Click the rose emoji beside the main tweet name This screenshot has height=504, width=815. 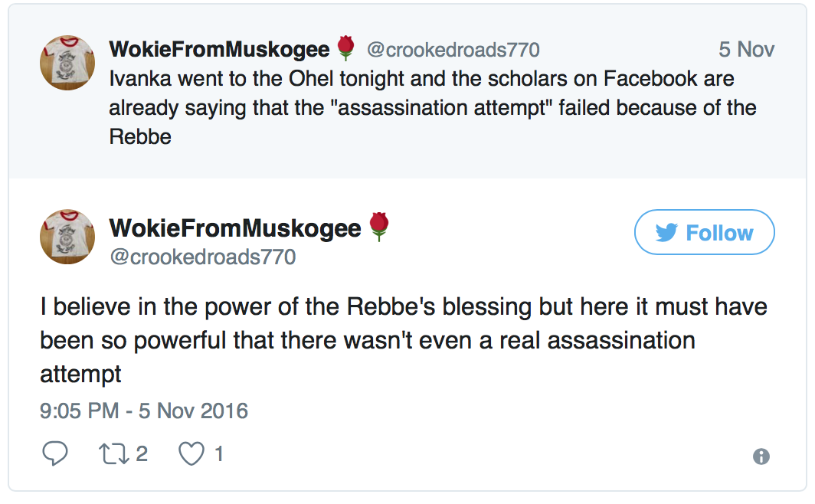point(379,227)
